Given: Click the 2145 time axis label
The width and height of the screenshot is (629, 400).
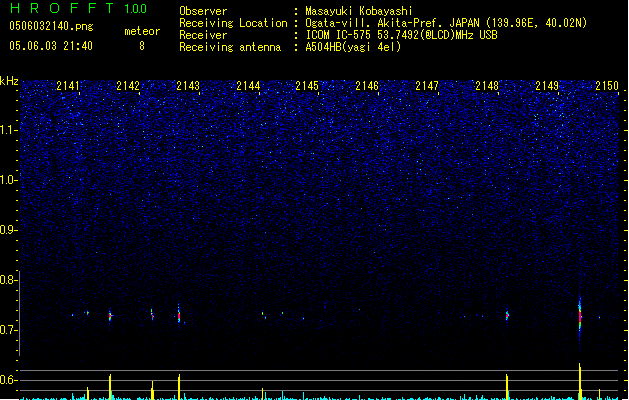Looking at the screenshot, I should tap(307, 86).
